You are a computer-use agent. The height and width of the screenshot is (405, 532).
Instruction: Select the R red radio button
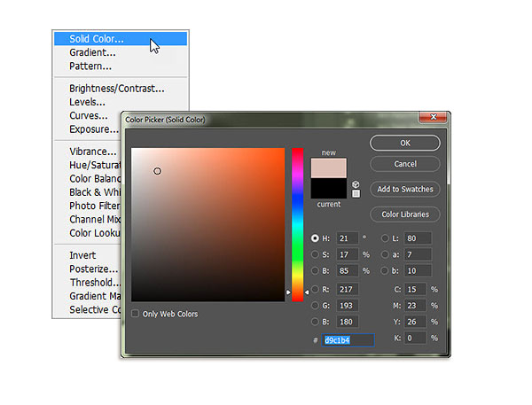(315, 289)
